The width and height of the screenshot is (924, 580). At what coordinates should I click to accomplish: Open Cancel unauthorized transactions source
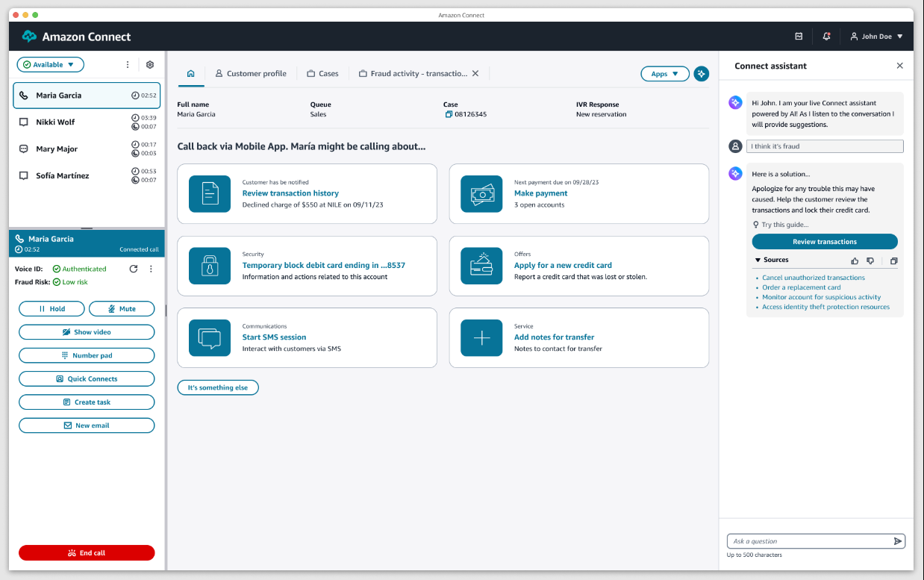[814, 278]
